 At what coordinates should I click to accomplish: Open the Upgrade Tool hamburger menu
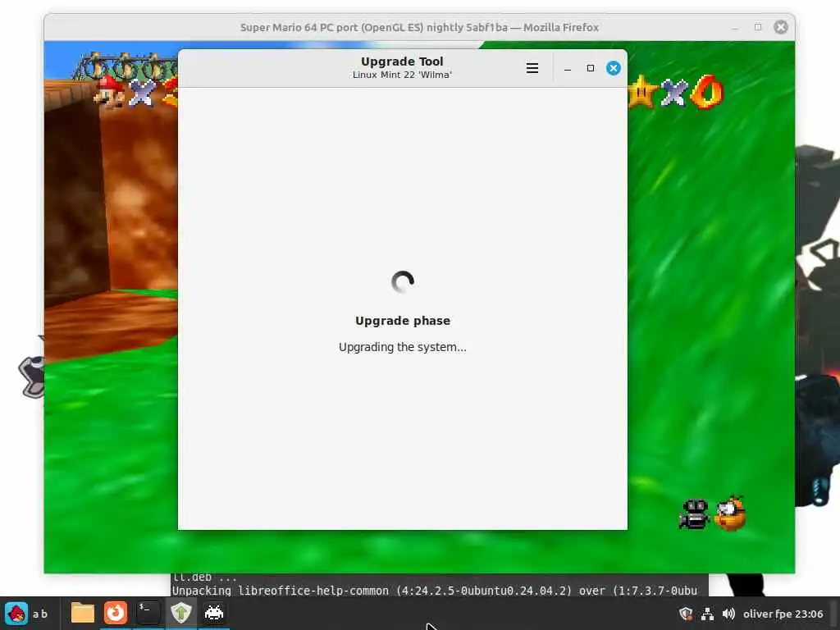(532, 68)
